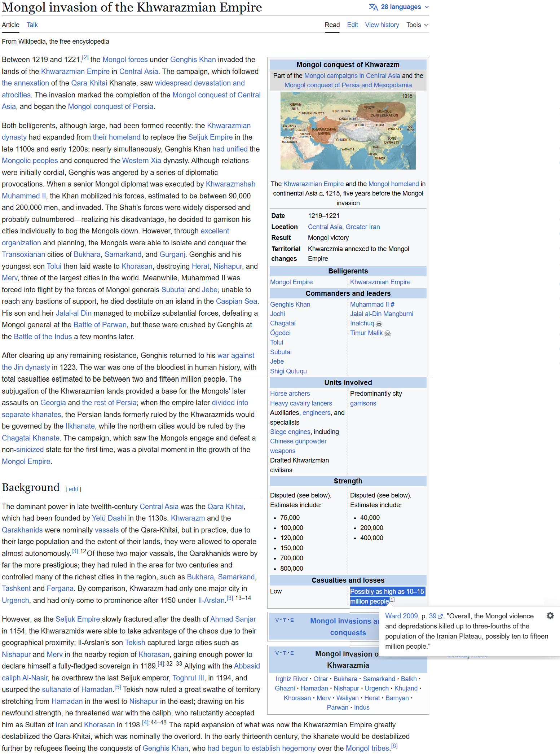560x754 pixels.
Task: Open 'Mongol campaigns in Central Asia' infobox link
Action: click(x=352, y=76)
